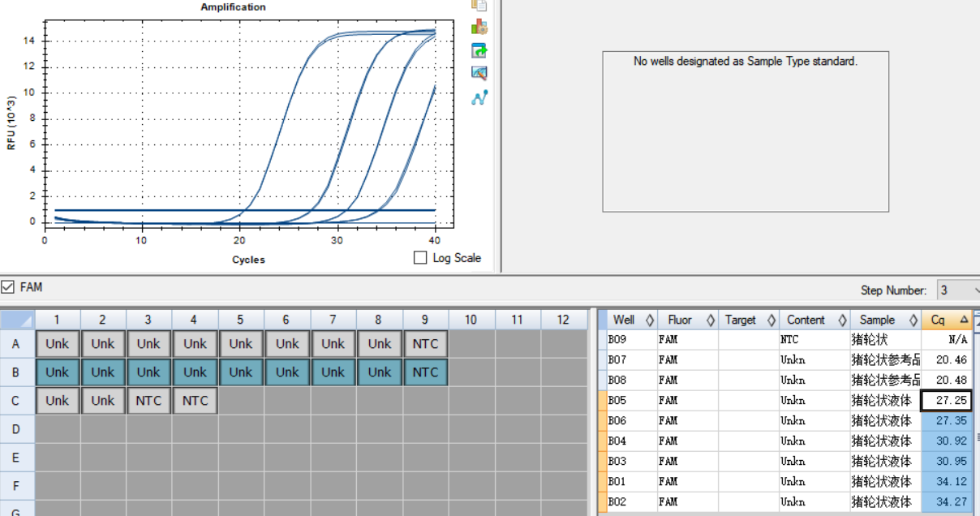This screenshot has width=980, height=516.
Task: Sort table by Sample column
Action: [x=885, y=320]
